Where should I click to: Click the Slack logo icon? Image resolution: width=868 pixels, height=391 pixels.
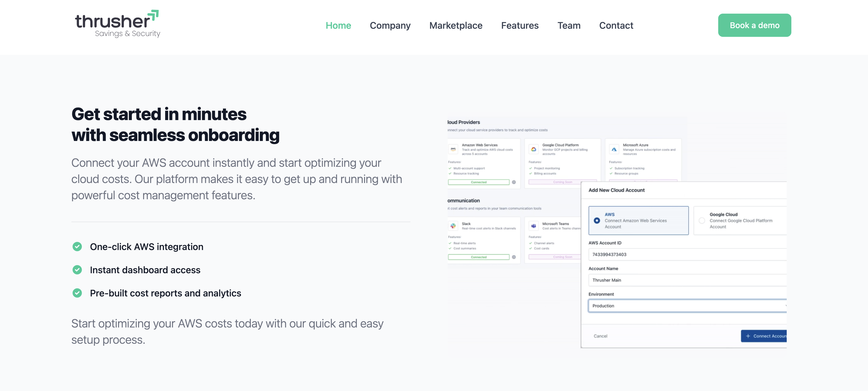click(453, 226)
